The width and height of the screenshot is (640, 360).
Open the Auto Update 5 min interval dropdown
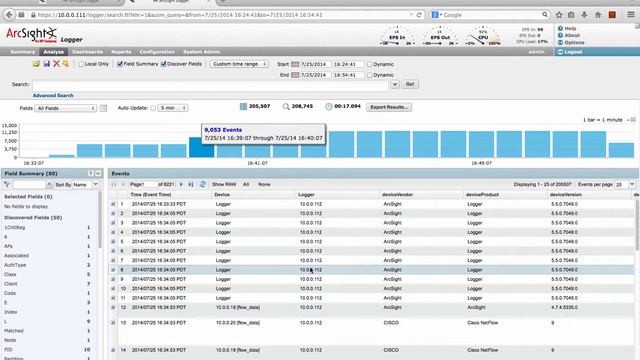[x=173, y=108]
